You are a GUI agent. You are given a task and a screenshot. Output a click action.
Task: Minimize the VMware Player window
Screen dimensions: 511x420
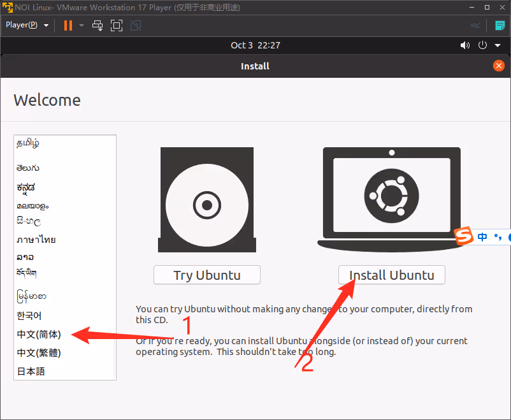[x=471, y=7]
